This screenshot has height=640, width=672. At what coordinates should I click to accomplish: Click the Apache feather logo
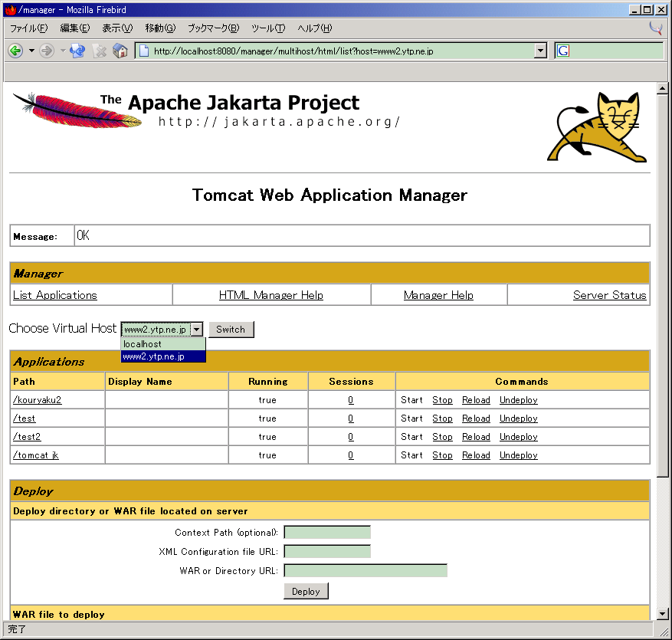77,110
